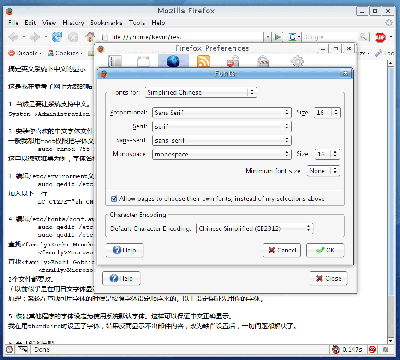Viewport: 400px width, 360px height.
Task: Open the Content globe panel
Action: [x=173, y=61]
